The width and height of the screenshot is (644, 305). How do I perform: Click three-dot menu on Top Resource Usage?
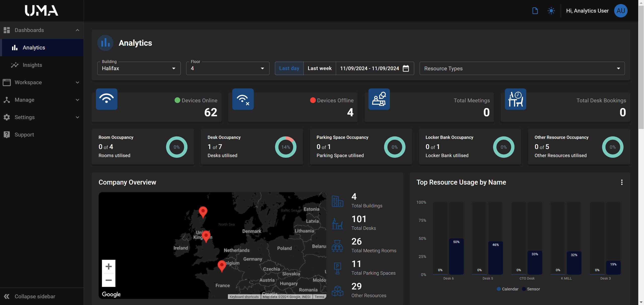click(x=622, y=182)
